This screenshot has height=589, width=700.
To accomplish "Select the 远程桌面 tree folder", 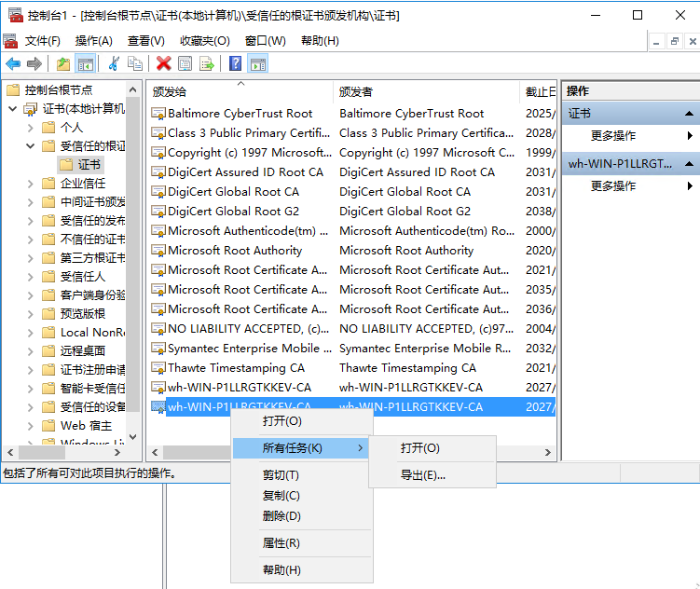I will (83, 351).
